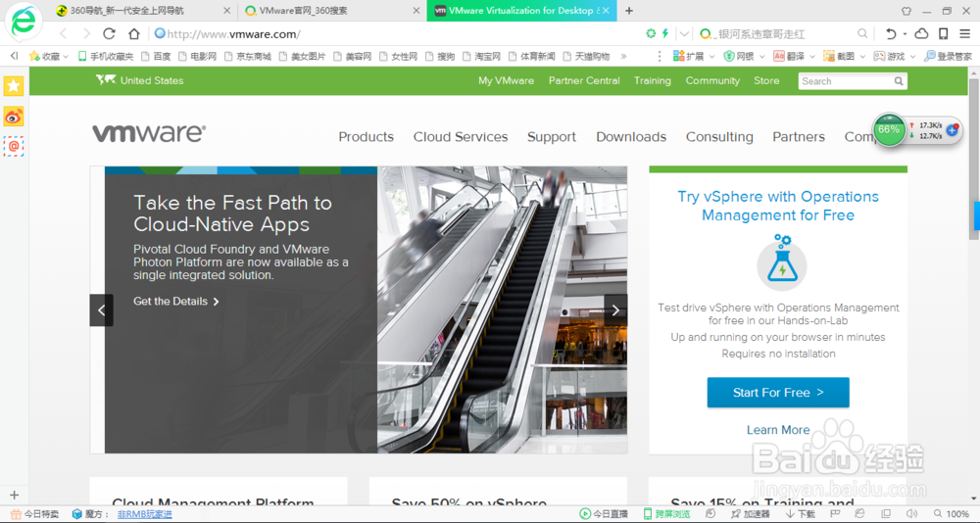
Task: Open the address bar dropdown arrow
Action: point(685,33)
